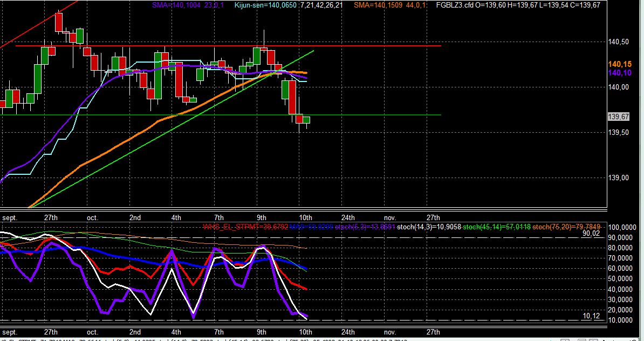
Task: Click the 139,50 price scale label
Action: (618, 132)
